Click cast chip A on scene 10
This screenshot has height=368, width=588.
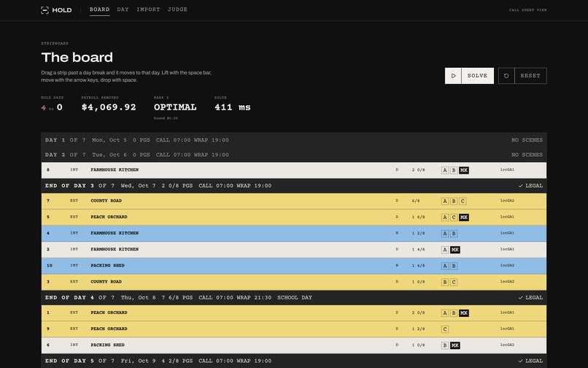445,266
